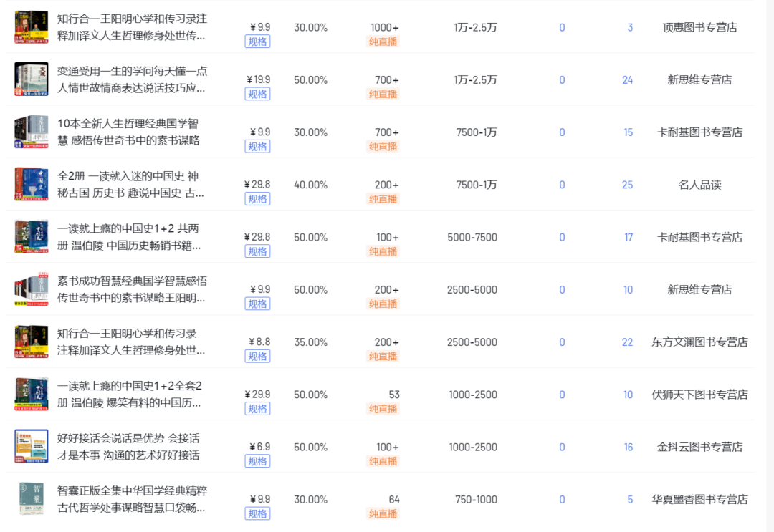Open product title 素书成功智慧经典国学智慧感悟
The height and width of the screenshot is (532, 774).
click(x=132, y=289)
